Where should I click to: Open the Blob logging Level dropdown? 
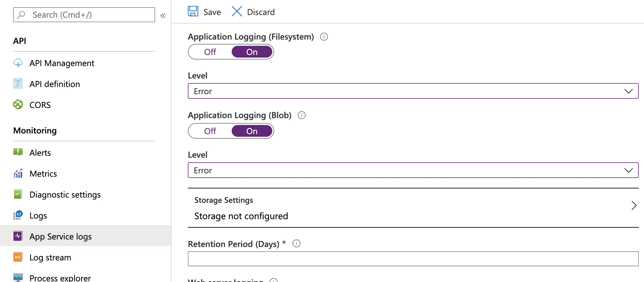coord(413,170)
